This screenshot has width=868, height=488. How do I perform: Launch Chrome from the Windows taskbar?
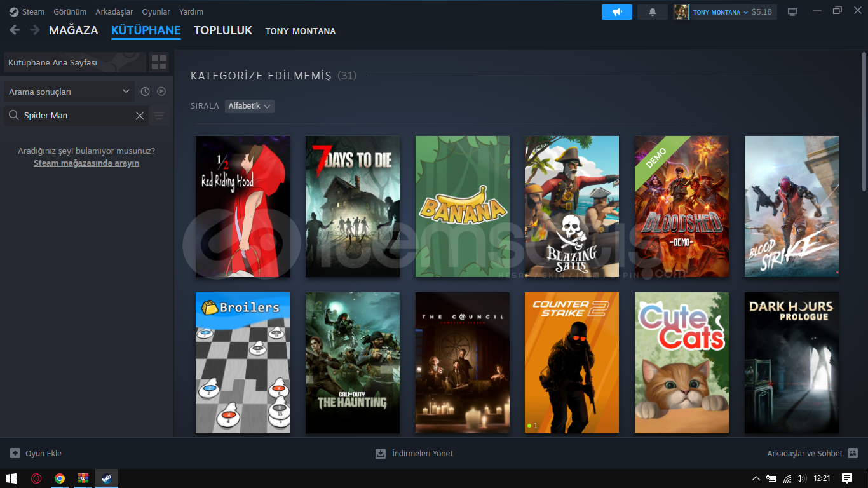(x=60, y=478)
